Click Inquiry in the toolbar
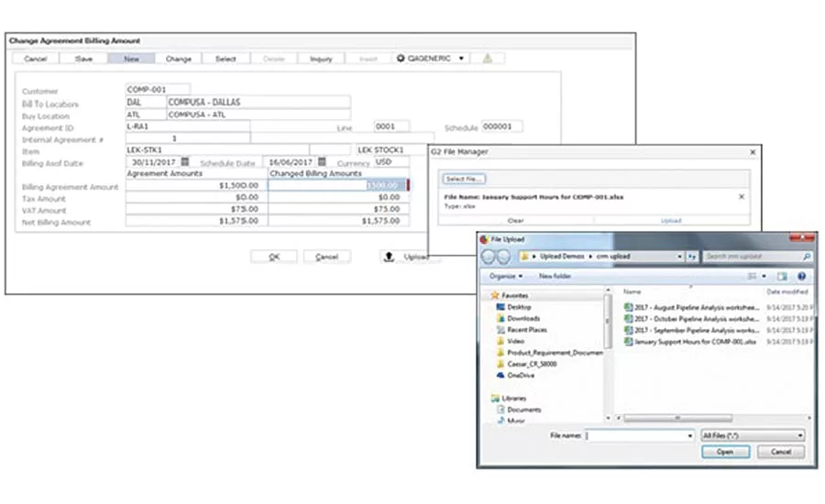The height and width of the screenshot is (504, 825). coord(321,59)
